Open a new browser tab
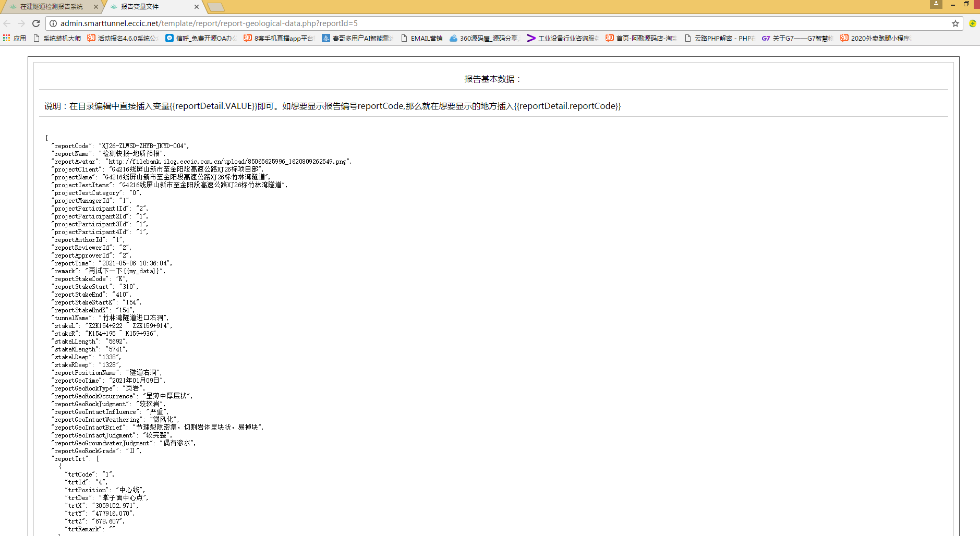The image size is (980, 536). click(x=215, y=7)
